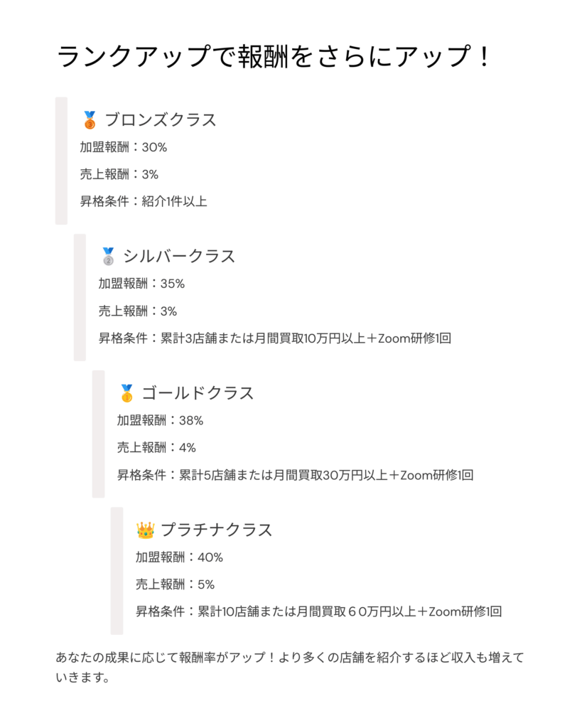Click silver promotion condition with 累計3店舗
The width and height of the screenshot is (582, 728).
(x=275, y=338)
